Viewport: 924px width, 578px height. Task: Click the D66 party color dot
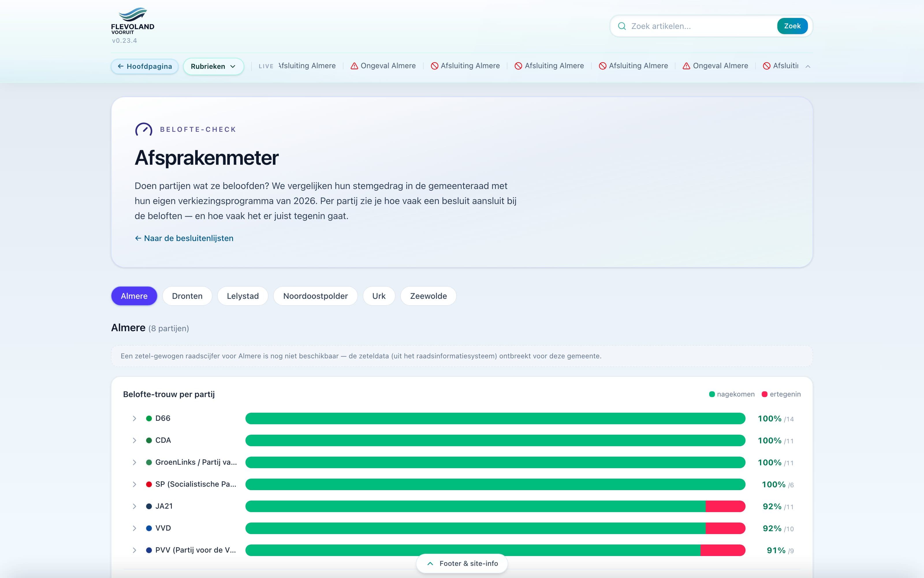pos(149,418)
